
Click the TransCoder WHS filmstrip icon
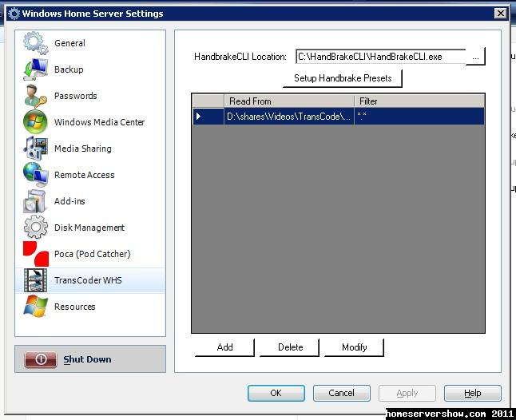[x=35, y=280]
